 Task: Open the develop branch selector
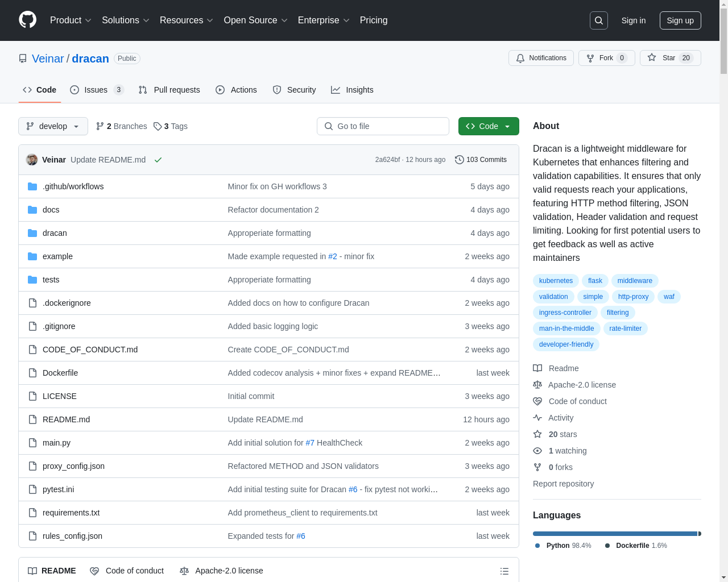(53, 126)
